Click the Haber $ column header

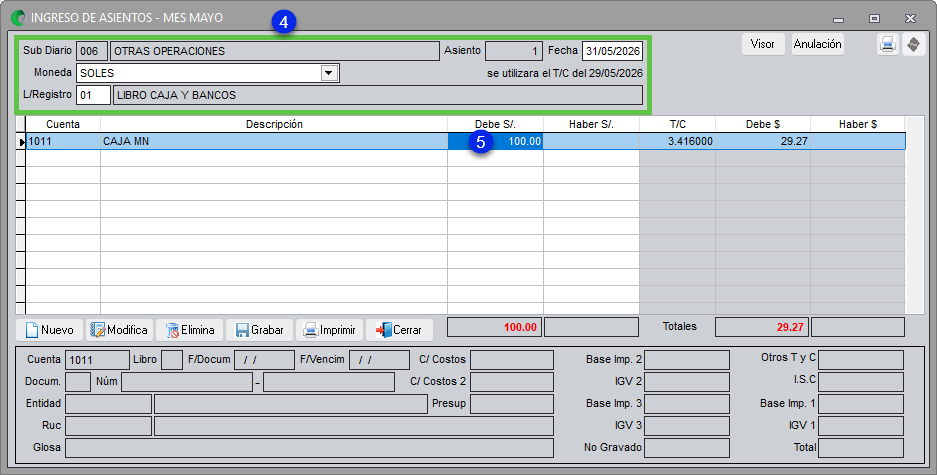pyautogui.click(x=858, y=124)
